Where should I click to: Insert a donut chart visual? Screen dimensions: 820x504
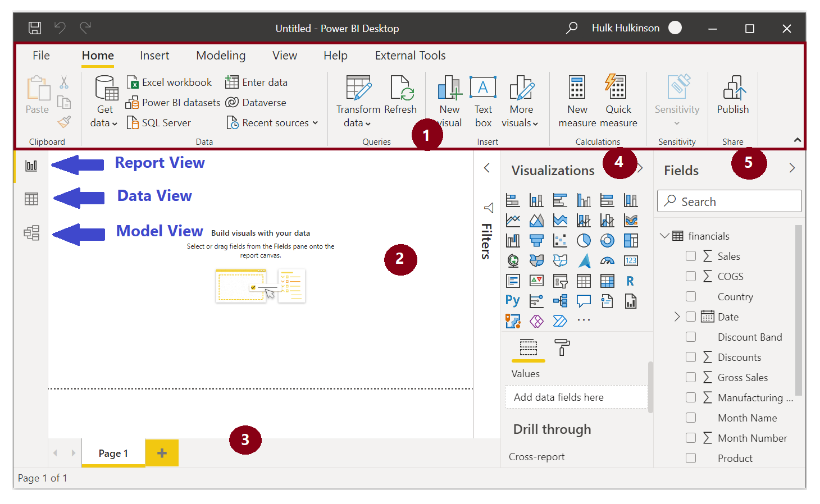pos(607,240)
